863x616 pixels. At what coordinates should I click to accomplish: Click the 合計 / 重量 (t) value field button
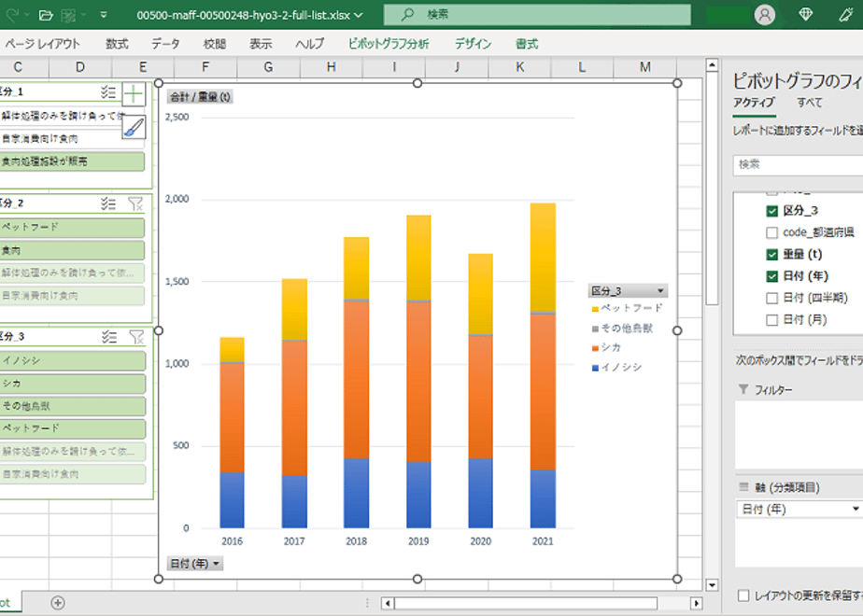click(x=200, y=97)
